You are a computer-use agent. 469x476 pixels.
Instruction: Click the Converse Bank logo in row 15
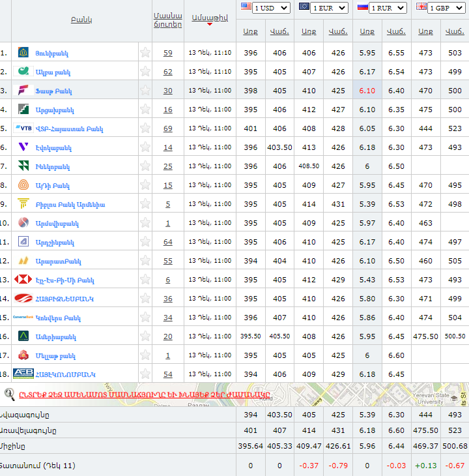tap(23, 317)
